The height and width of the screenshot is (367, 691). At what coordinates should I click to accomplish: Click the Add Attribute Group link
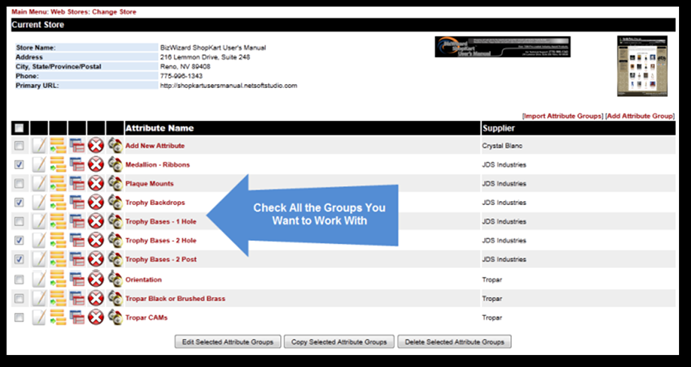pyautogui.click(x=640, y=116)
